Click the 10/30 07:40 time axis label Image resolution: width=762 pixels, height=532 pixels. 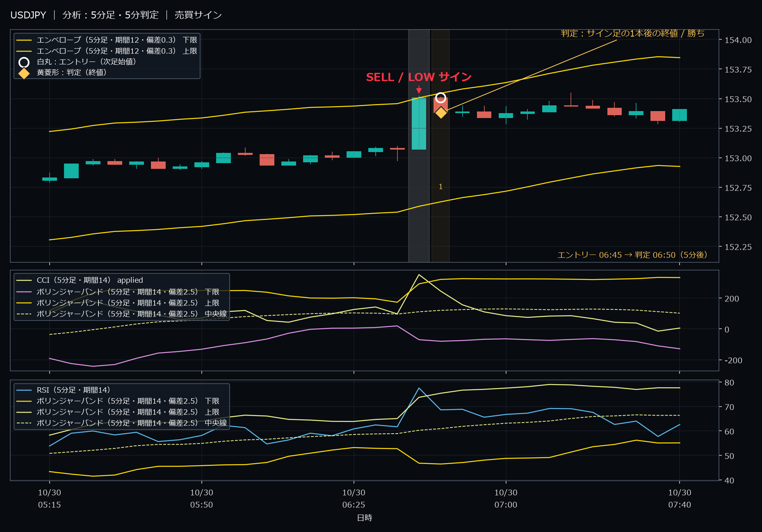680,498
